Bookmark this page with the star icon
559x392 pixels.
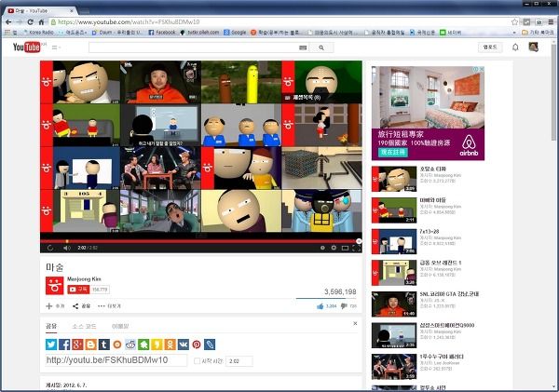click(514, 22)
